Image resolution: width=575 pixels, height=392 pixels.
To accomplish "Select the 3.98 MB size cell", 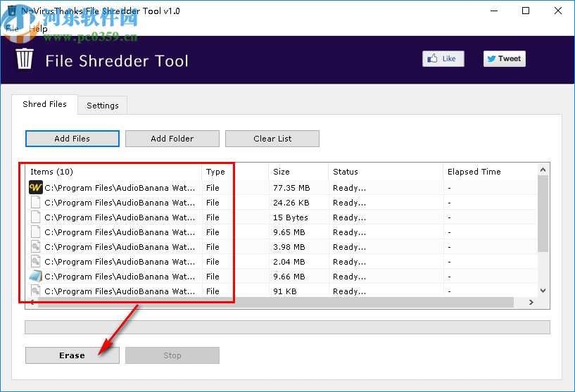I will point(289,247).
